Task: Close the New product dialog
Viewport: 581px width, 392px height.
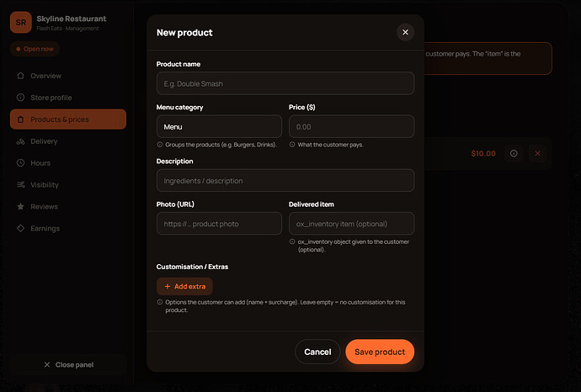Action: 405,32
